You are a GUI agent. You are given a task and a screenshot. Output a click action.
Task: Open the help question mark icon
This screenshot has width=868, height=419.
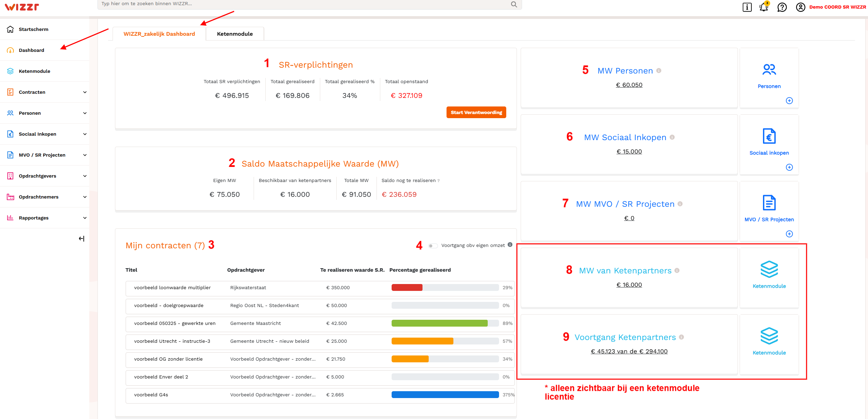782,7
